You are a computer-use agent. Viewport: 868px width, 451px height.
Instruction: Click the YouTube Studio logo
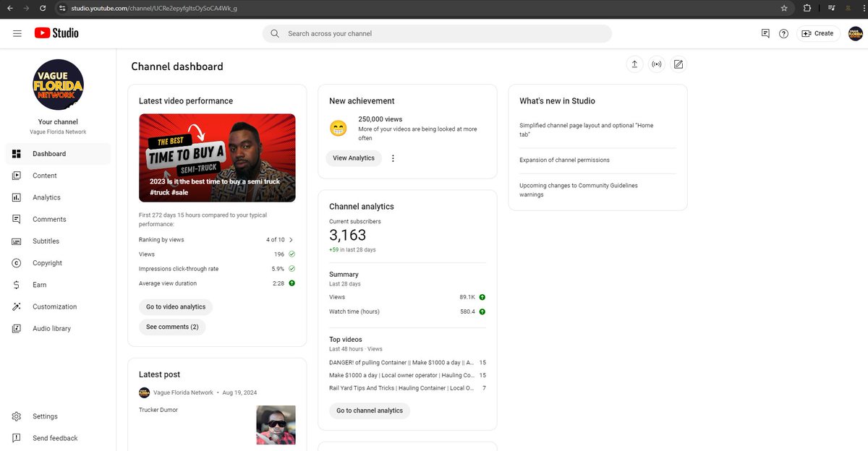[56, 33]
